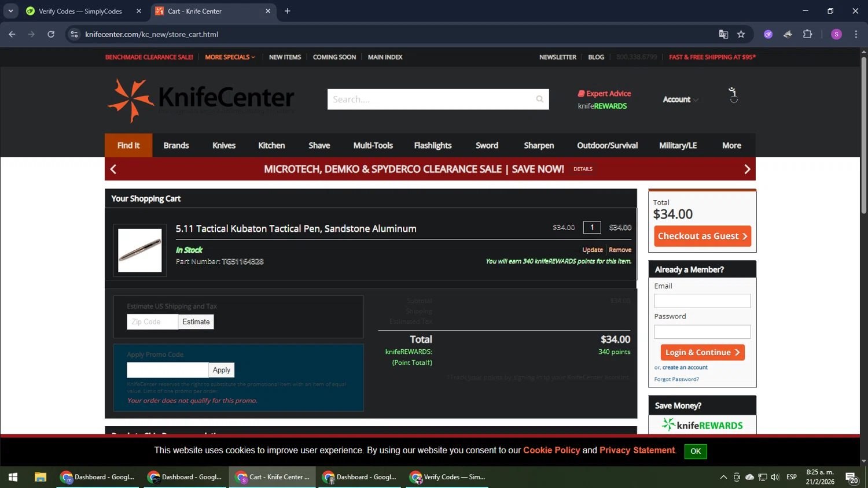
Task: Click create an account link
Action: point(685,368)
